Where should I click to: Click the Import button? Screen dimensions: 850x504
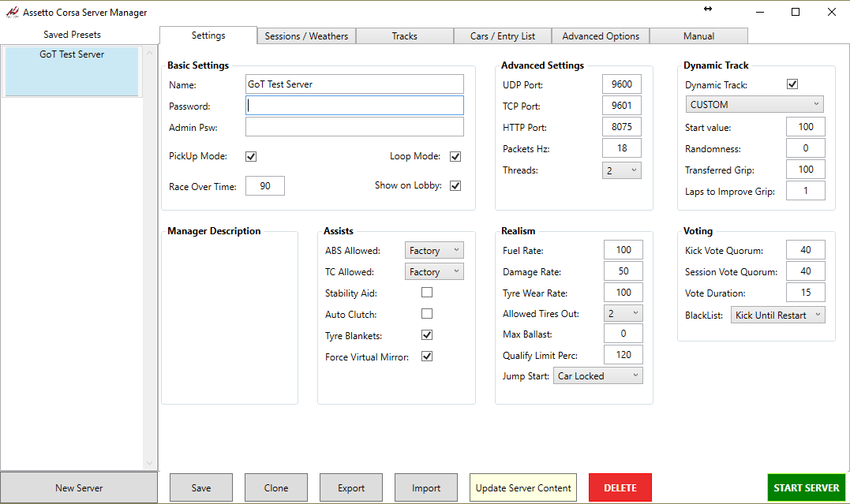click(x=426, y=487)
